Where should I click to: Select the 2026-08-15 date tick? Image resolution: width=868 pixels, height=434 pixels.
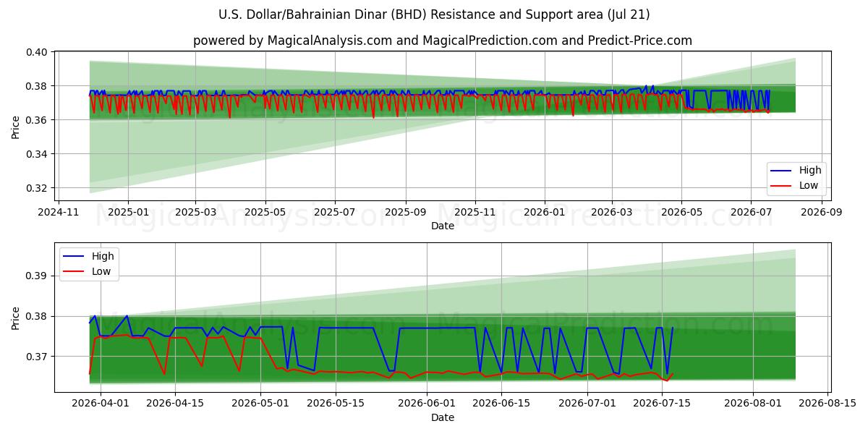(829, 404)
